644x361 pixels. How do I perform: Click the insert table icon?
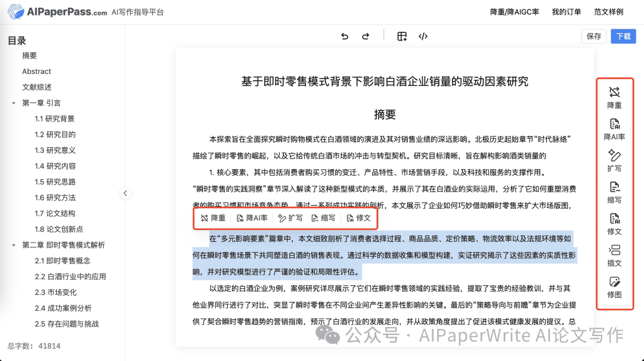[x=402, y=36]
